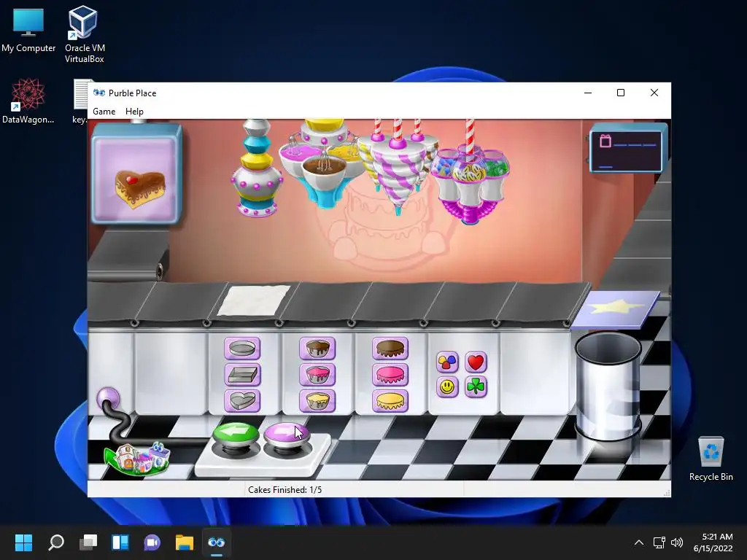The image size is (747, 560).
Task: Add red heart decoration
Action: click(x=476, y=362)
